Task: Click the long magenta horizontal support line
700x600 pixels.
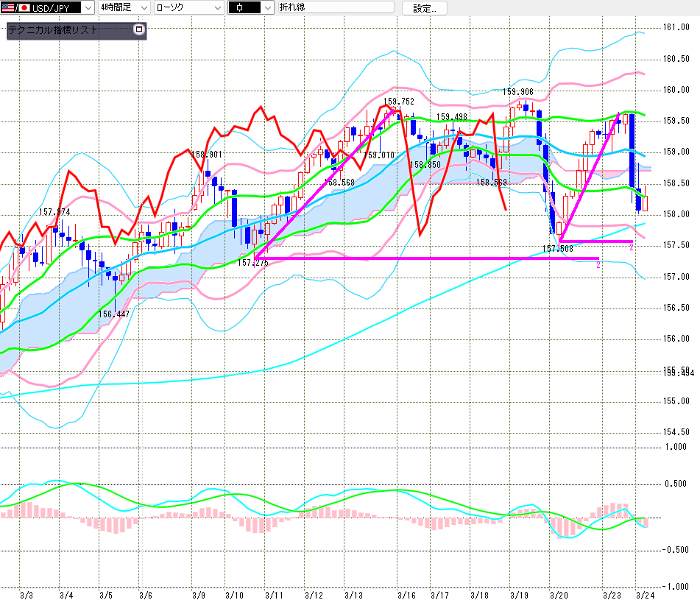Action: tap(442, 258)
